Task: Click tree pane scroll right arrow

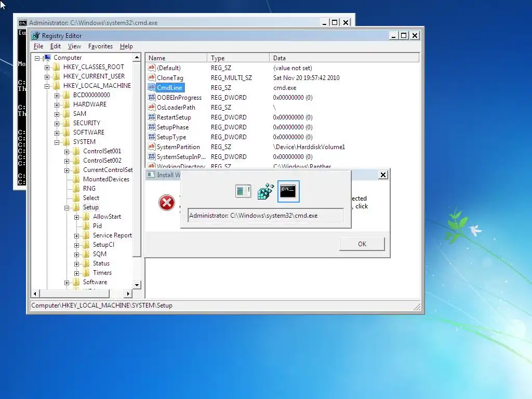Action: [128, 294]
